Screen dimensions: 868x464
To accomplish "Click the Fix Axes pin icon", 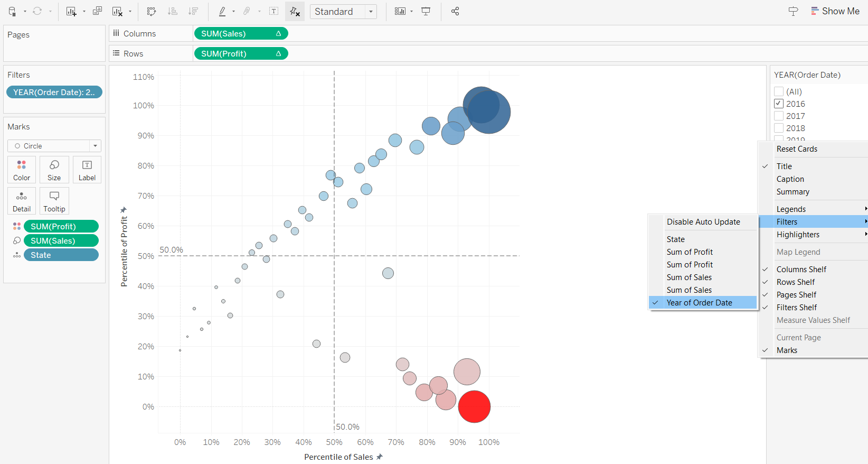I will (295, 11).
